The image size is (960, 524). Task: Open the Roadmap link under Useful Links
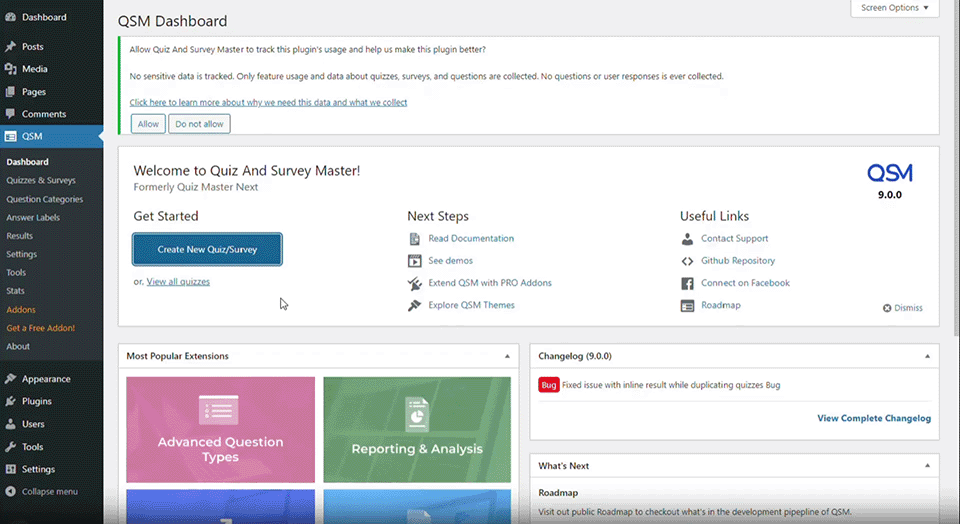(721, 305)
